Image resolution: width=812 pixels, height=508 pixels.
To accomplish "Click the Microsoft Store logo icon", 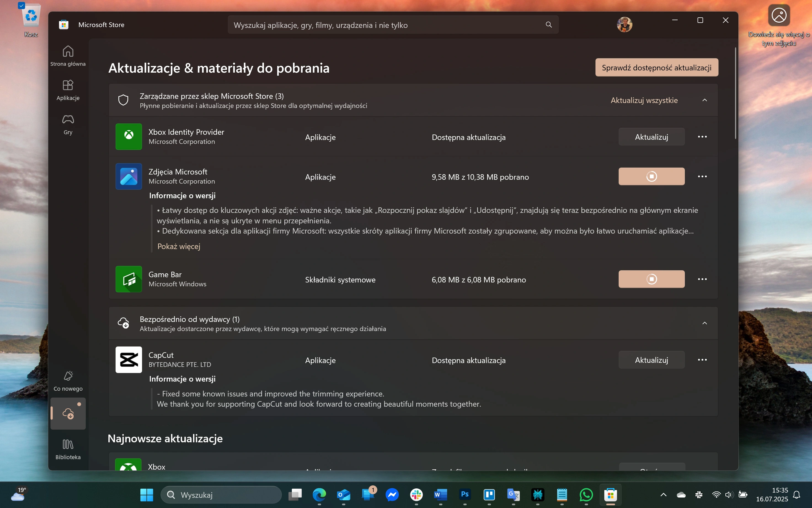I will 64,25.
